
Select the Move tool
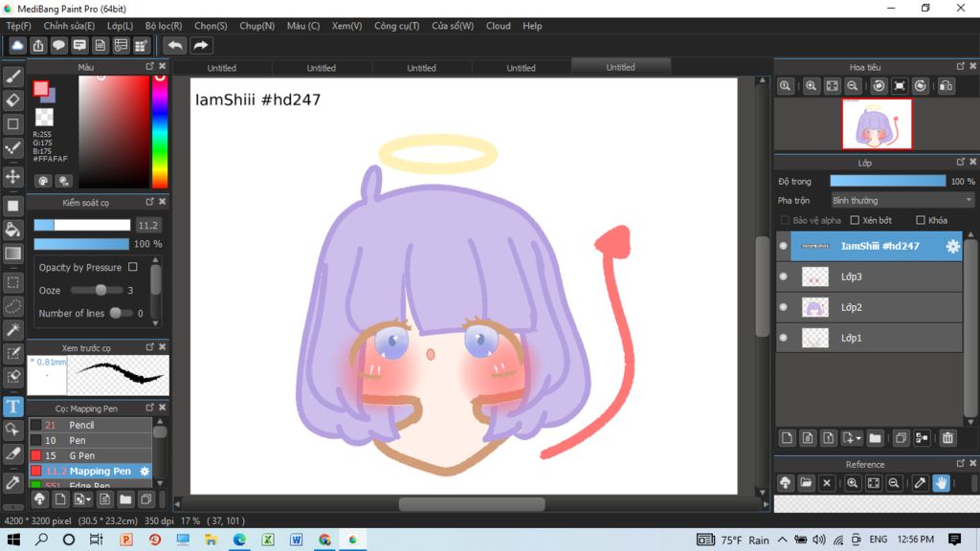coord(12,177)
